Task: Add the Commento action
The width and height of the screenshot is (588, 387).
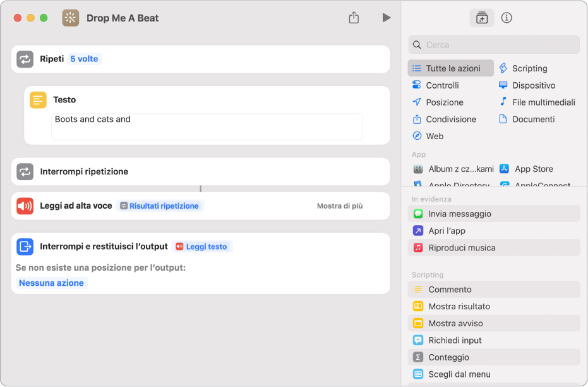Action: point(494,290)
